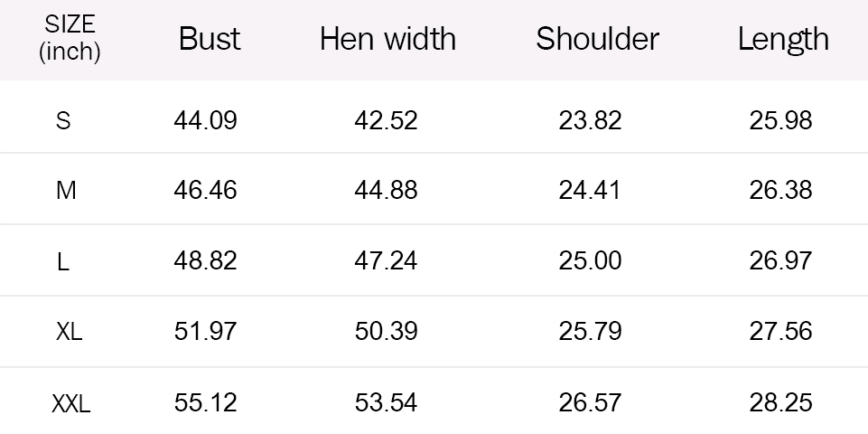This screenshot has height=434, width=868.
Task: Click the bust value 44.09
Action: point(205,120)
